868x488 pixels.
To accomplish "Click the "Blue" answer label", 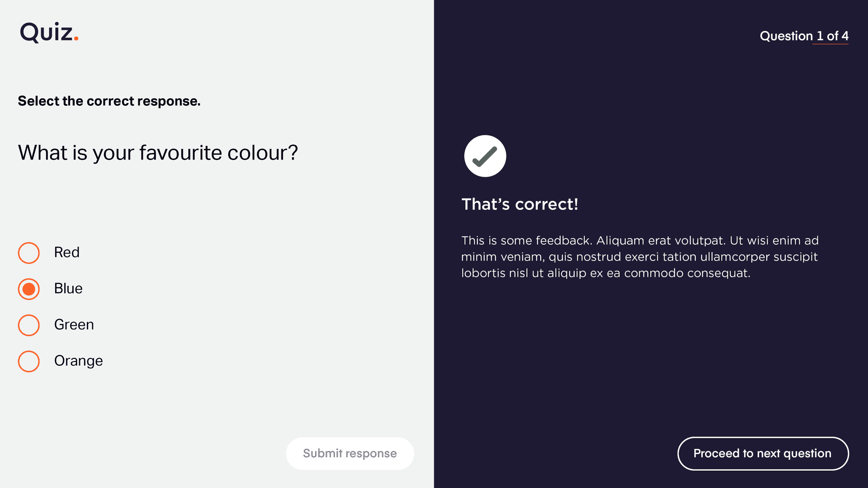I will 68,288.
